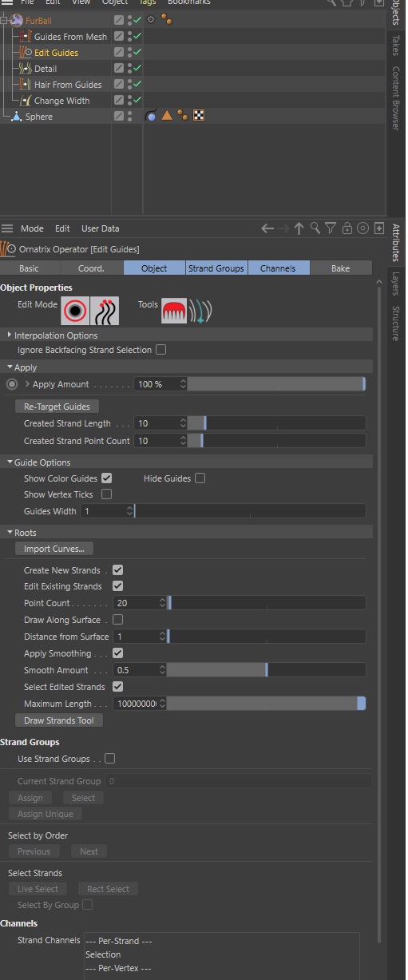Click the Re-Target Guides button

[x=57, y=407]
